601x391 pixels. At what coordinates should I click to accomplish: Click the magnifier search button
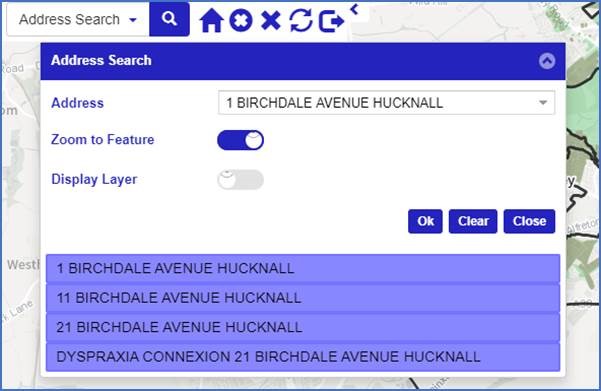(169, 19)
